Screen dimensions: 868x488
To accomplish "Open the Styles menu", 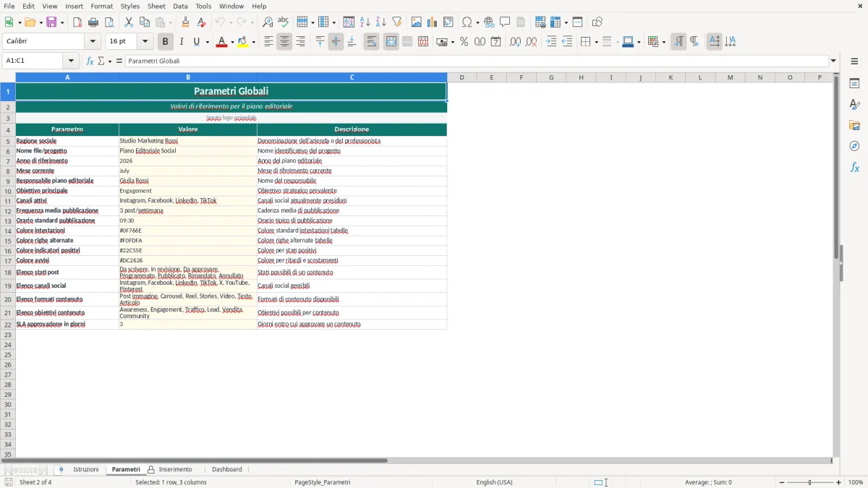I will (130, 6).
